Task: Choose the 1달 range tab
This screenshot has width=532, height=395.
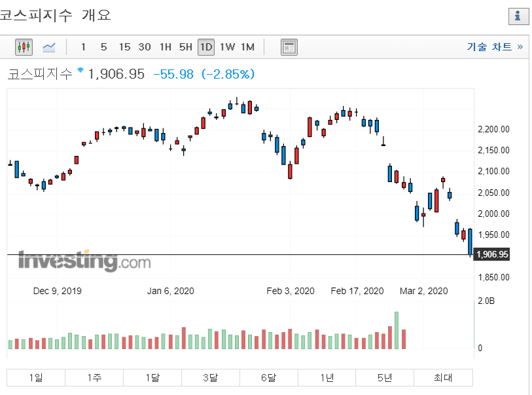Action: pos(152,377)
